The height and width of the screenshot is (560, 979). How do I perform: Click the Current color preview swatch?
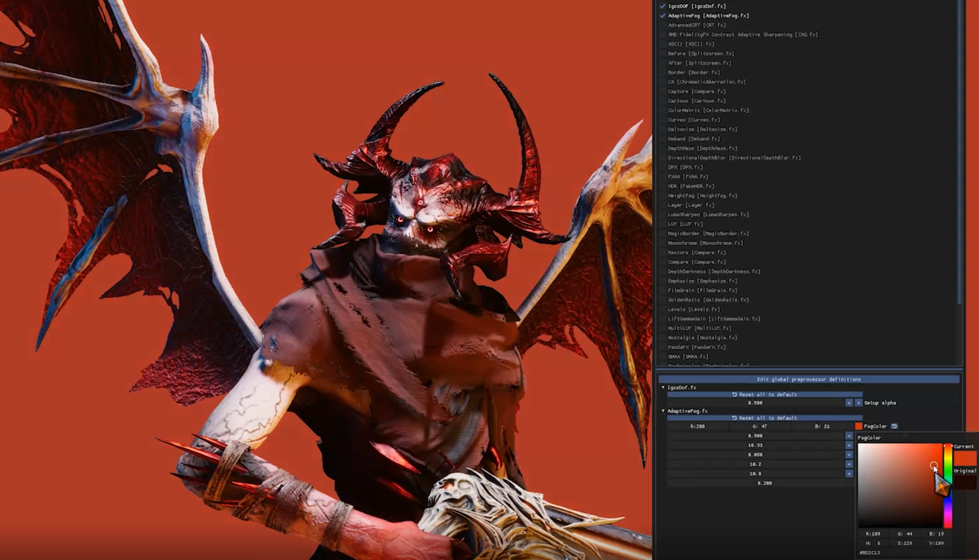click(x=965, y=458)
